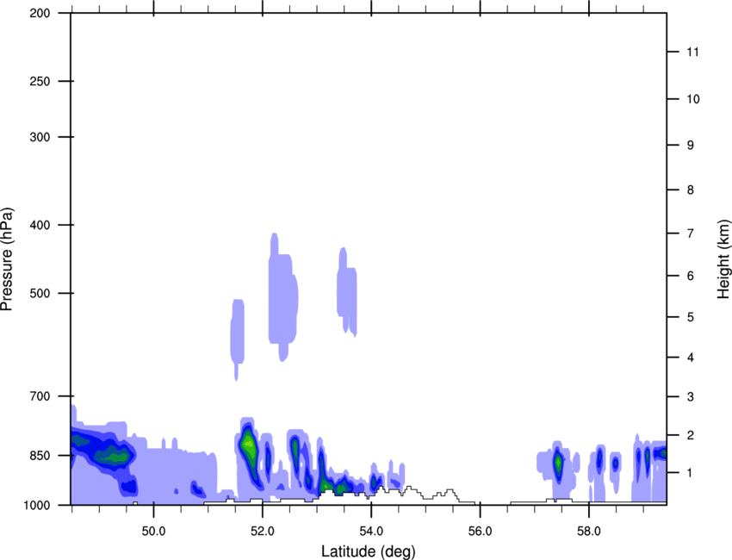Select the 200 pressure tick label
This screenshot has width=732, height=560.
click(40, 13)
